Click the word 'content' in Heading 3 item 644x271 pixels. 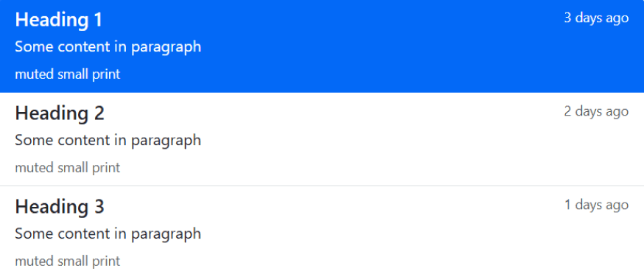[85, 234]
